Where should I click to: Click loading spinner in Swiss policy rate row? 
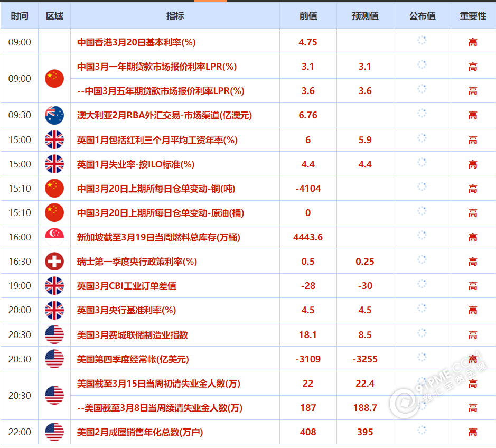(x=422, y=260)
